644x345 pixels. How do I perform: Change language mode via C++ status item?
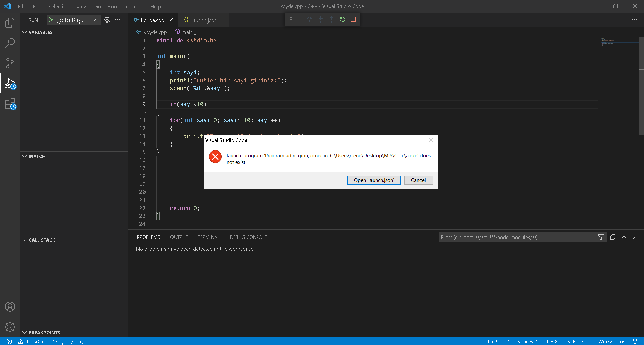[587, 341]
